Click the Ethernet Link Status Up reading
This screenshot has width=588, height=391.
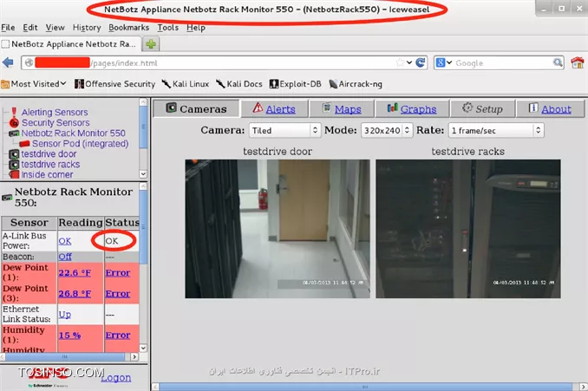(64, 314)
